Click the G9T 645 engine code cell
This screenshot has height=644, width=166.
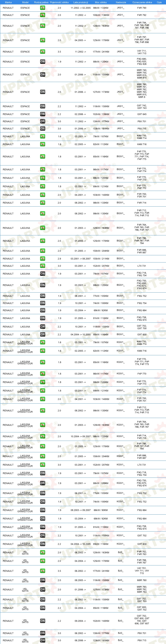[x=142, y=114]
